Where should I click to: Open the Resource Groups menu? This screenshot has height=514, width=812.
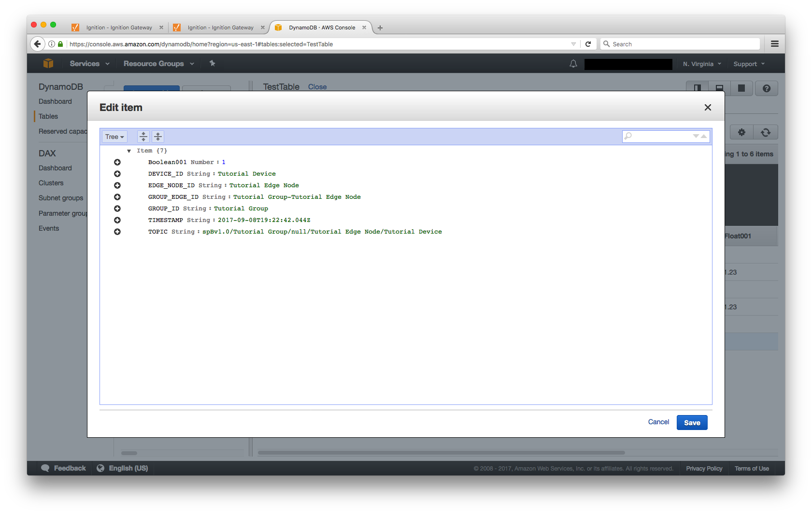pos(158,64)
